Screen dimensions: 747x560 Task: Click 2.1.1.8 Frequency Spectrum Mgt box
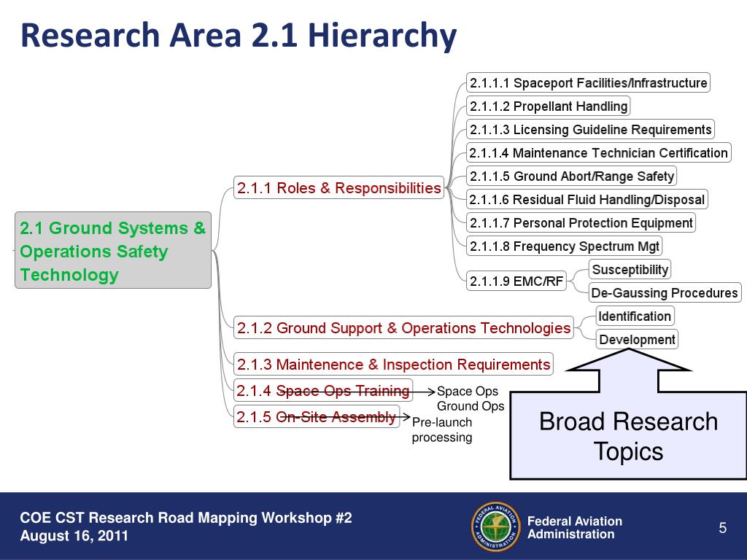(564, 246)
